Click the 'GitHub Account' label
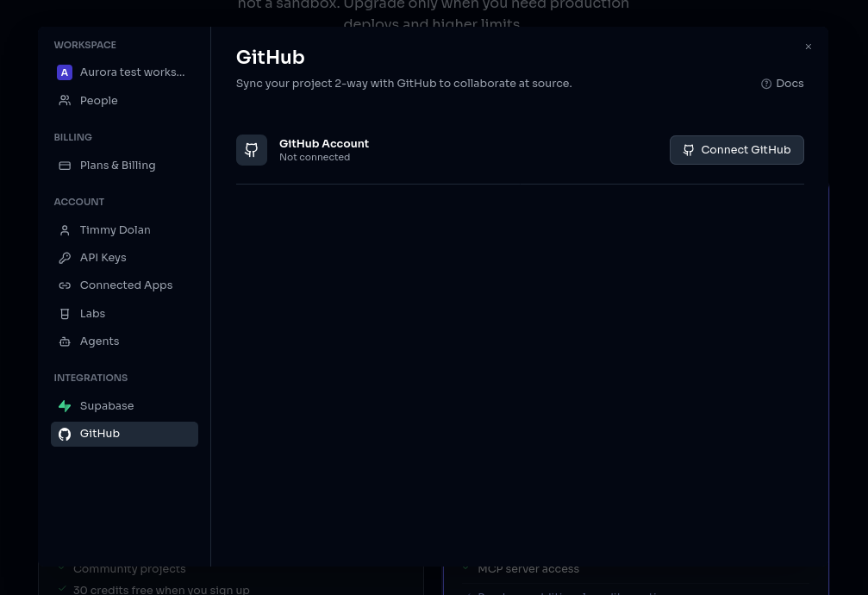This screenshot has height=595, width=868. [324, 143]
